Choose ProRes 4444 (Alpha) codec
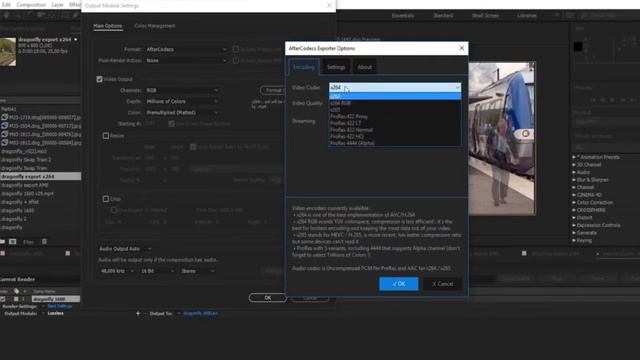 [352, 143]
